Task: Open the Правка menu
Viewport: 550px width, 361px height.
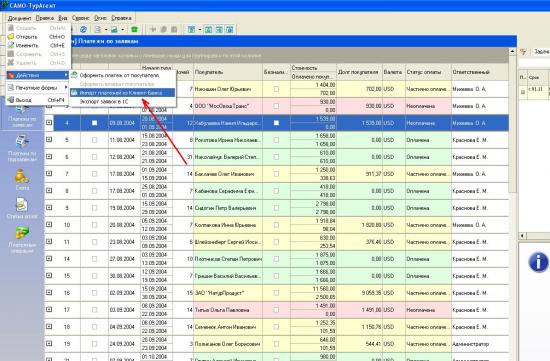Action: pos(45,18)
